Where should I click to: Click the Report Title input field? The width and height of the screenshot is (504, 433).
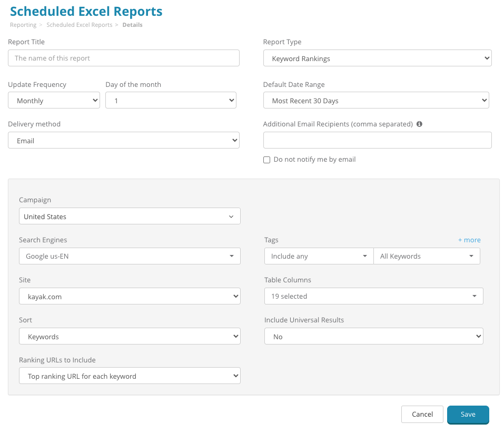[124, 58]
